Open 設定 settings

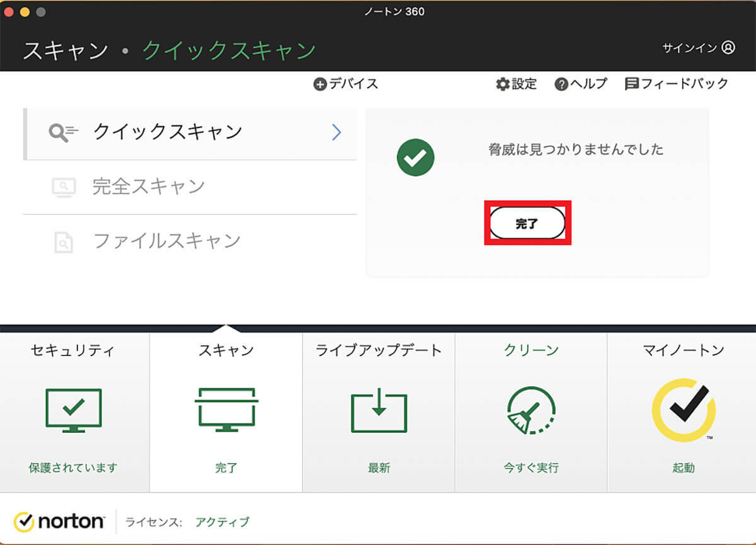tap(516, 84)
